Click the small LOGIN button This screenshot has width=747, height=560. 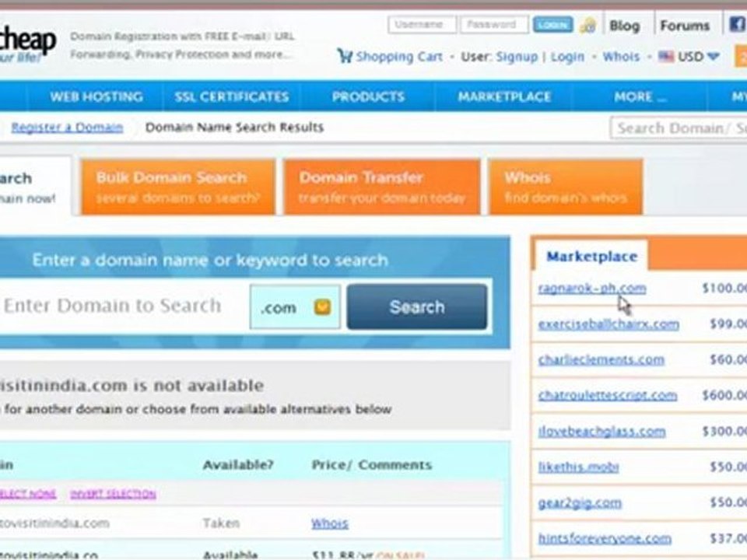[552, 24]
